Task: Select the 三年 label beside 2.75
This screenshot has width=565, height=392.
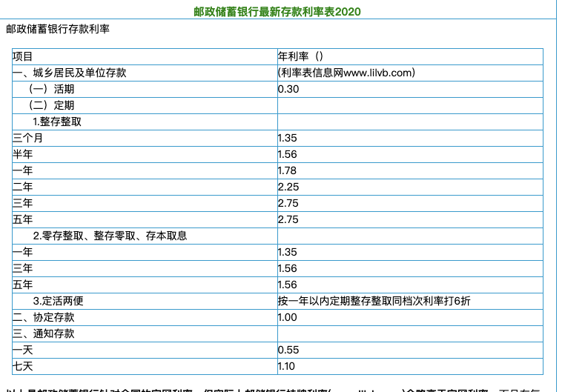Action: coord(22,203)
